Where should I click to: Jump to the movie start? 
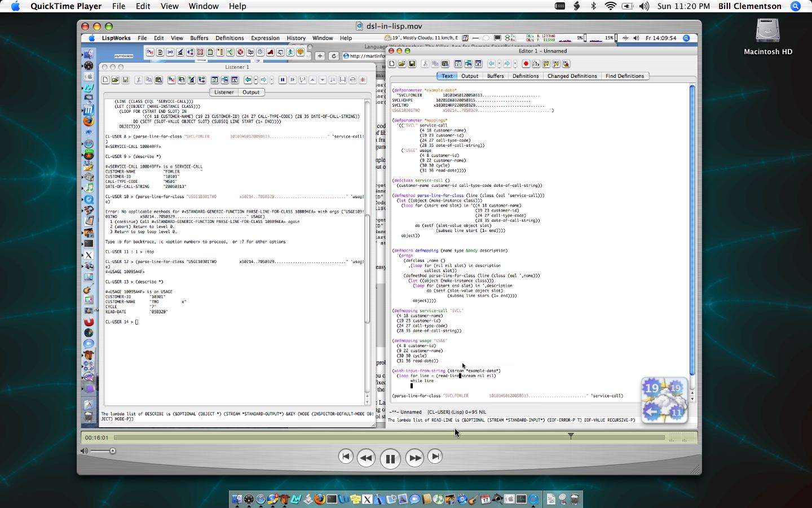click(346, 456)
